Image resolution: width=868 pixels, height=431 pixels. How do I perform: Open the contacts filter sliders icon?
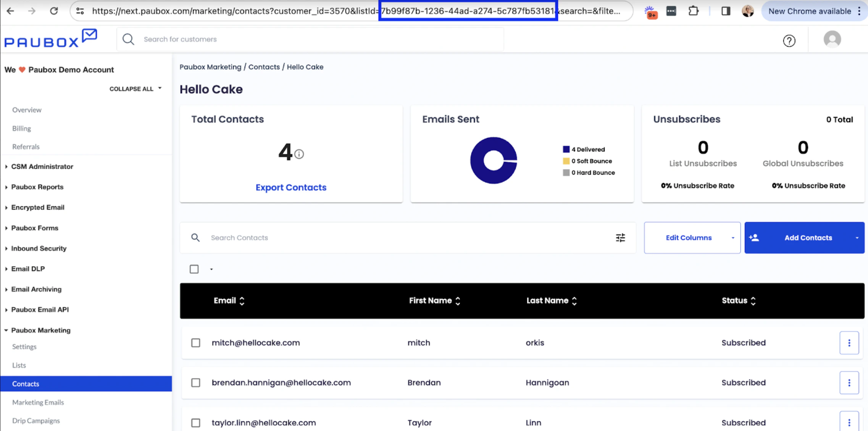(620, 238)
